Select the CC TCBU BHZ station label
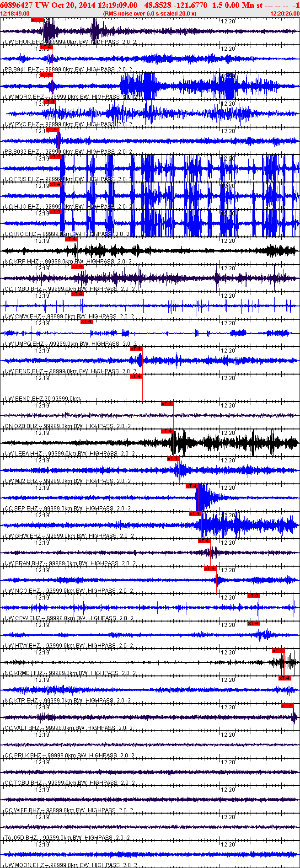 coord(70,783)
